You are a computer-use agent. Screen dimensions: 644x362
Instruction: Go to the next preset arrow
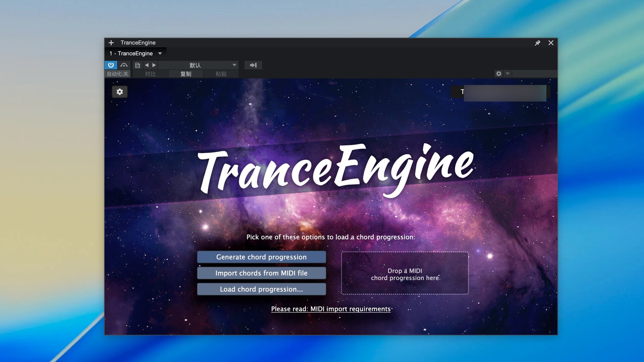154,65
